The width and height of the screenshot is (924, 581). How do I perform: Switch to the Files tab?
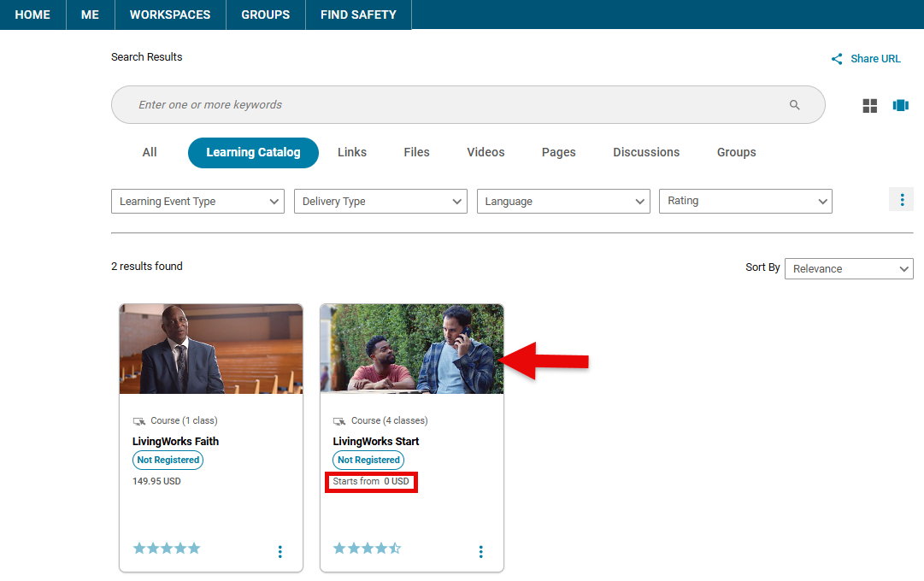click(416, 153)
